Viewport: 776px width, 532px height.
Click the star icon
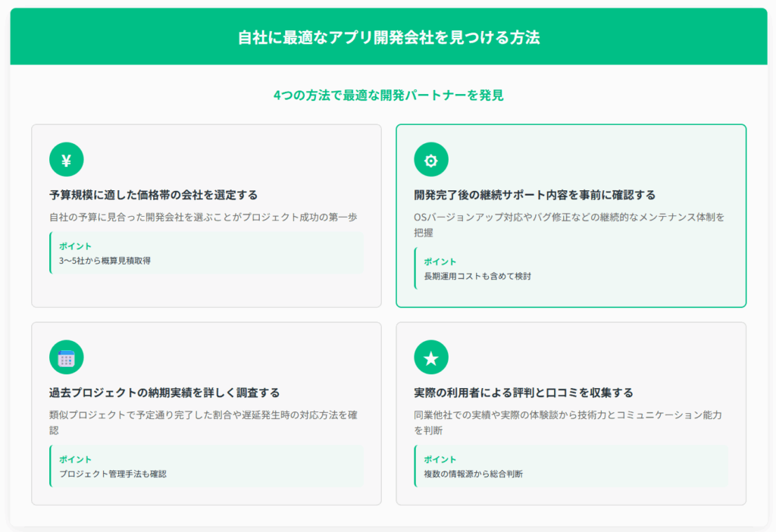[430, 358]
